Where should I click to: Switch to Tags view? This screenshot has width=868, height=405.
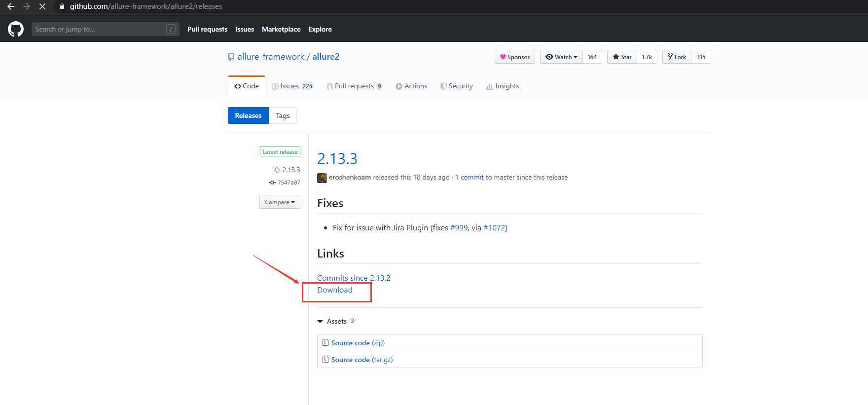coord(283,115)
